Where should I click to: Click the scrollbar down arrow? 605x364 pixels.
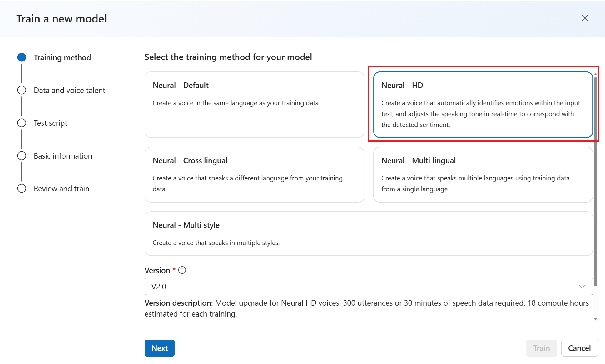tap(596, 319)
